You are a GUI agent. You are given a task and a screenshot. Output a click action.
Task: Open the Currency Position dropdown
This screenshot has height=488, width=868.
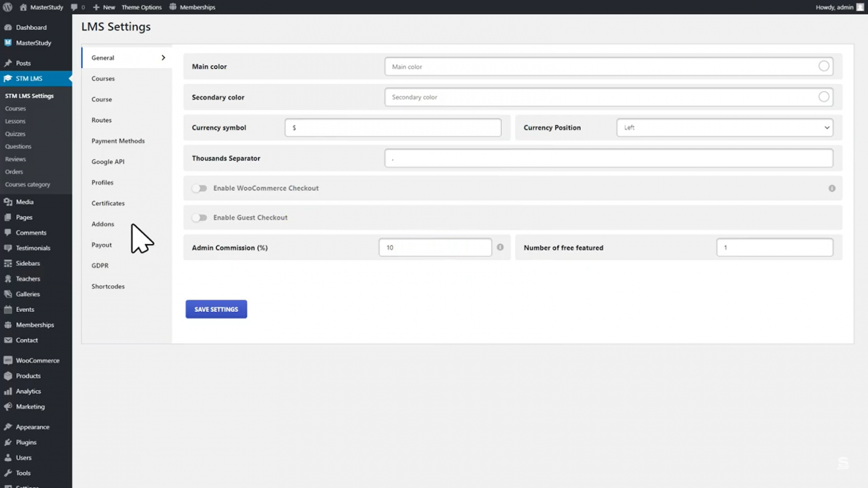[724, 127]
